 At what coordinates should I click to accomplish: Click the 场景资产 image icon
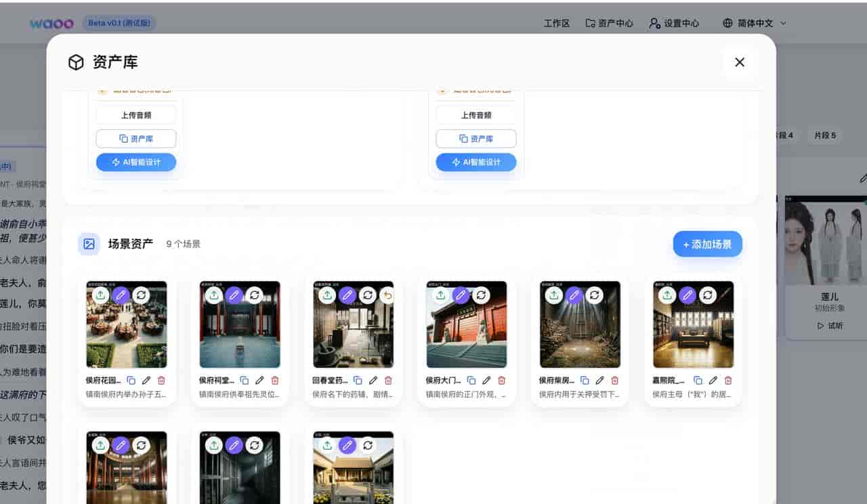pos(89,244)
